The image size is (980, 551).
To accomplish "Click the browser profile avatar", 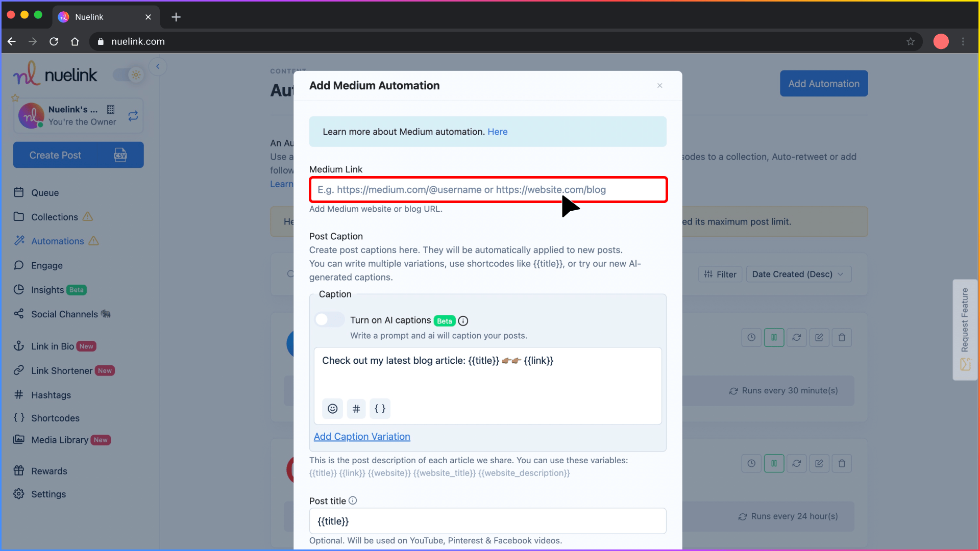I will click(x=941, y=42).
